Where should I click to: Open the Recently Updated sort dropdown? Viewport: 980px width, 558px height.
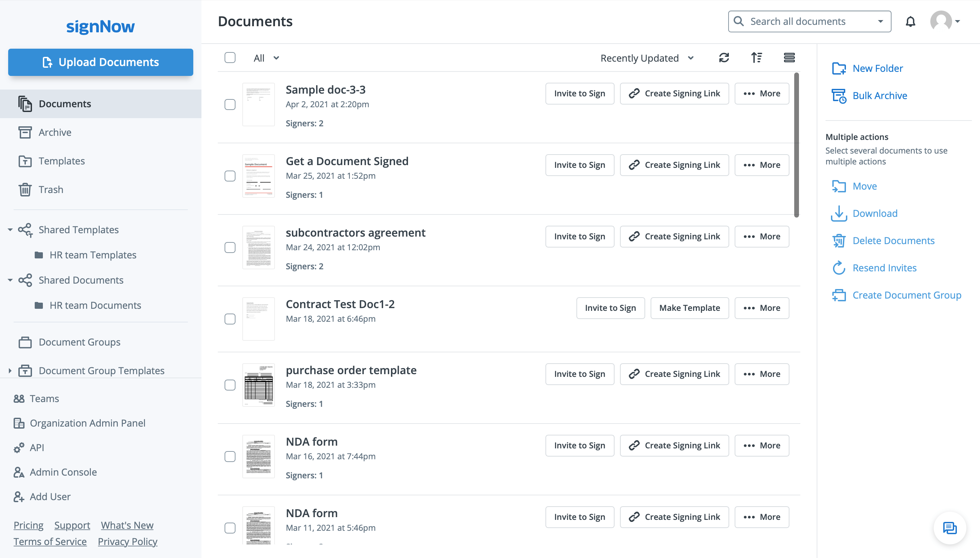(647, 58)
